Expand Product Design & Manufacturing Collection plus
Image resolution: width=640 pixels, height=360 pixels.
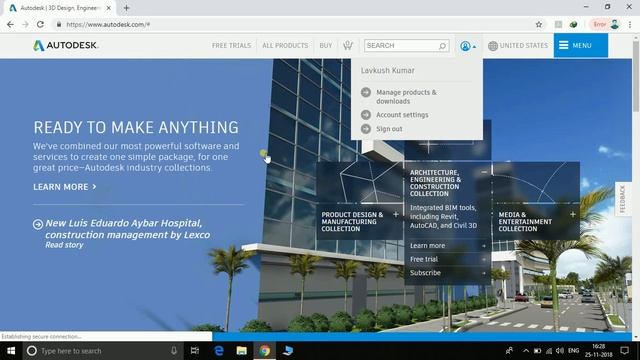coord(396,214)
